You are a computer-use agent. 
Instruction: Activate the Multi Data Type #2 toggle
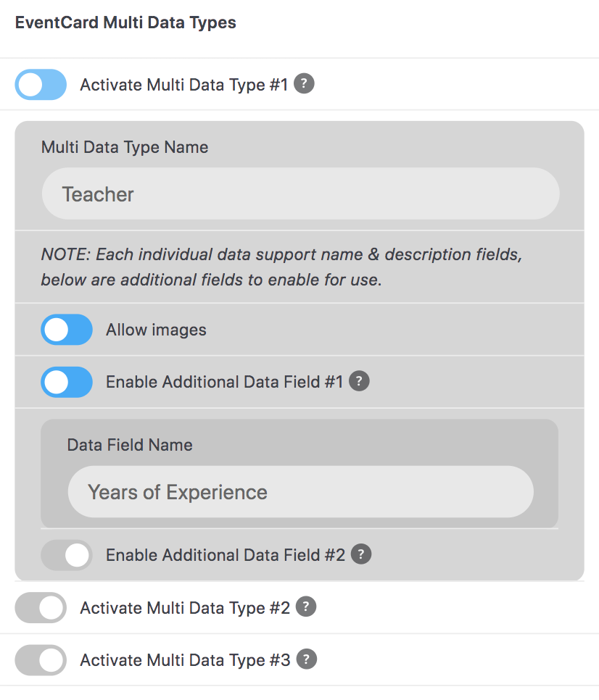[x=41, y=607]
